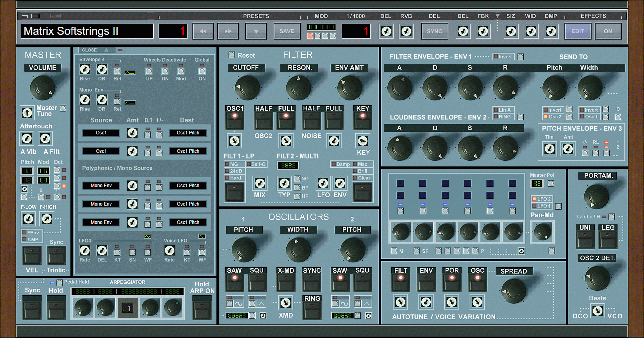644x338 pixels.
Task: Select the arpeggiator step display box
Action: [128, 308]
